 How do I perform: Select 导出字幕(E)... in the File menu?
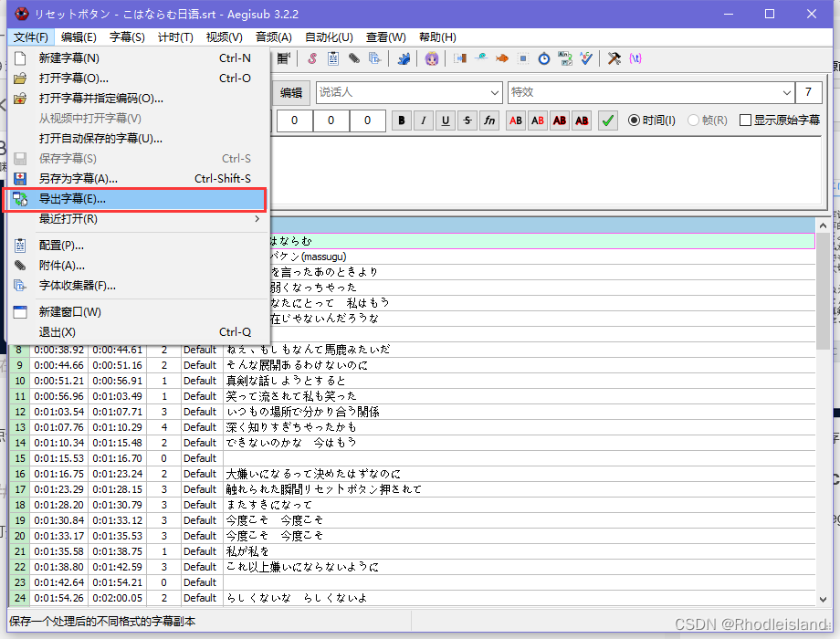(137, 199)
